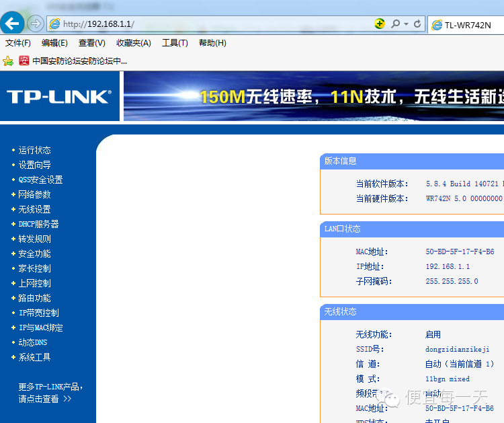Screen dimensions: 504x423
Task: Open IP带宽控制 in the sidebar
Action: pyautogui.click(x=38, y=313)
